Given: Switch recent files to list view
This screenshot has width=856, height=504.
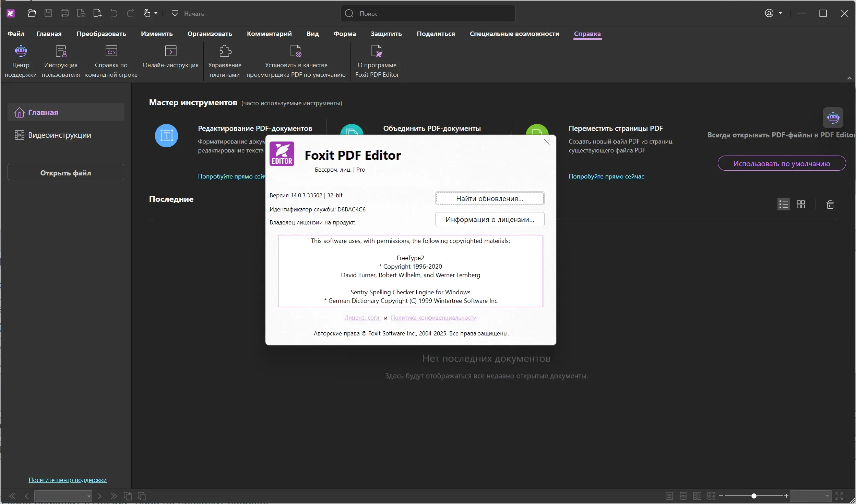Looking at the screenshot, I should [783, 205].
